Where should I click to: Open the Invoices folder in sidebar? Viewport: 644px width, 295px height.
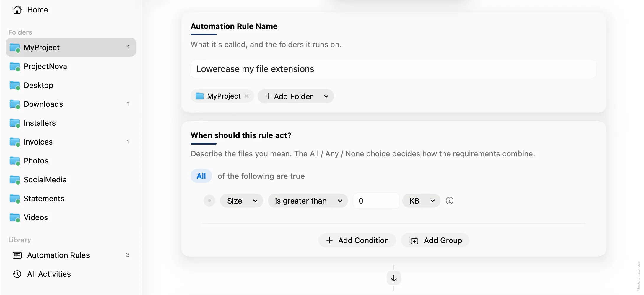pos(71,142)
